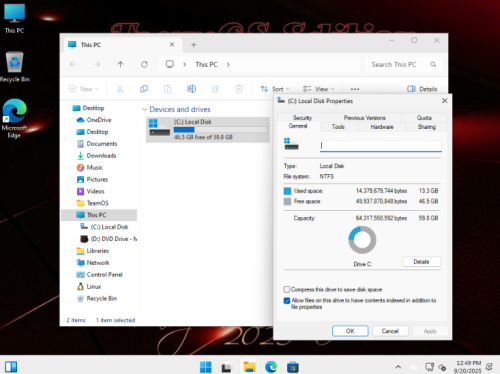Viewport: 500px width, 374px height.
Task: Click the Apply button
Action: pos(430,331)
